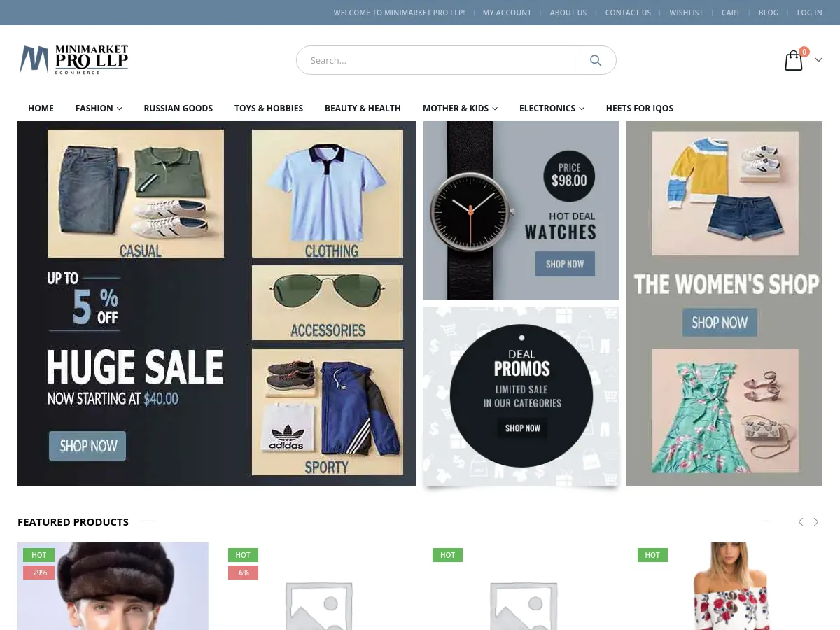
Task: Click the Minimarket Pro LLP logo
Action: tap(73, 59)
